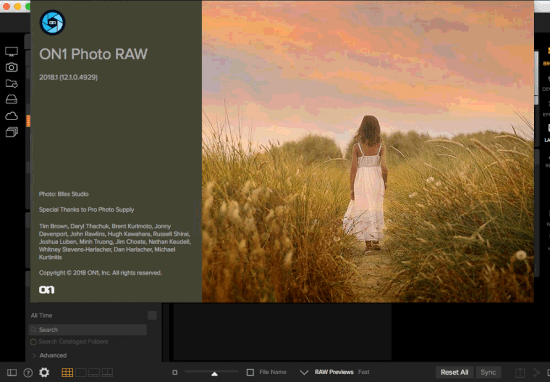Open the sort chevron before RAW Previews
The image size is (550, 382).
pos(304,373)
